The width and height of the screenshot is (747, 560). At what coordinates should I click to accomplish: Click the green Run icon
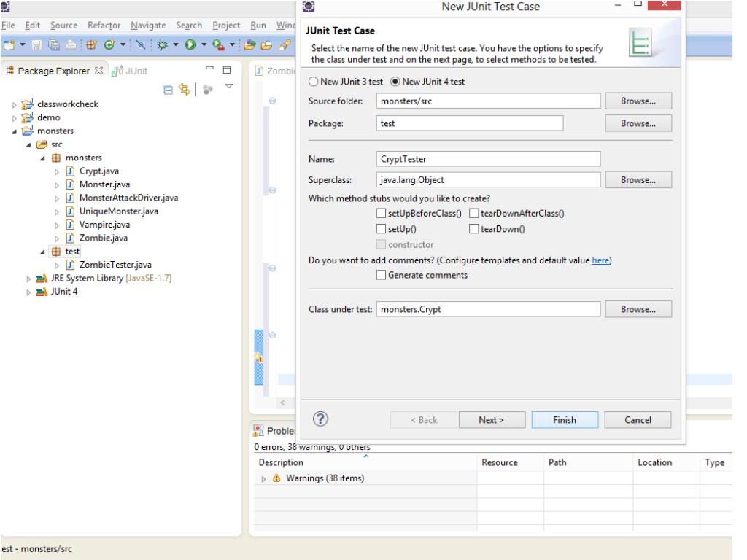click(190, 44)
